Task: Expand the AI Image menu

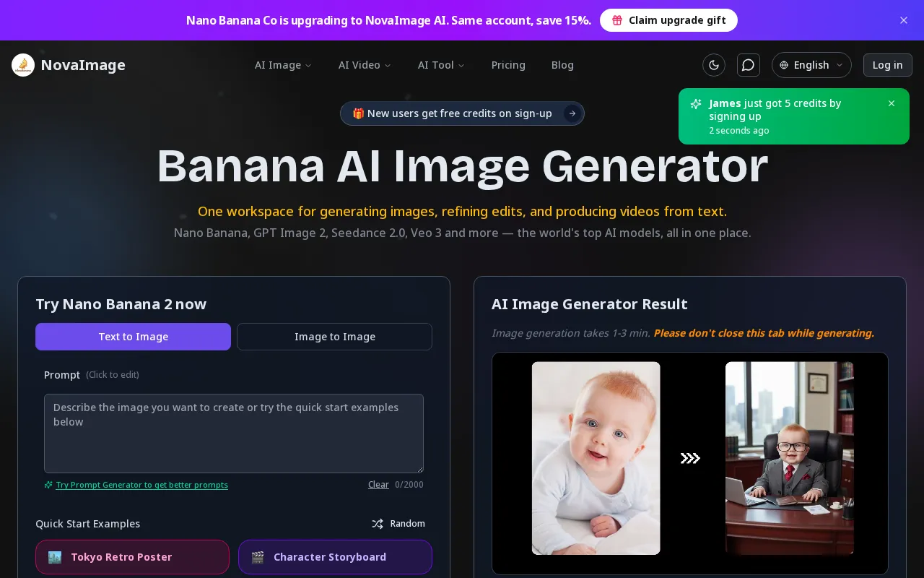Action: (283, 65)
